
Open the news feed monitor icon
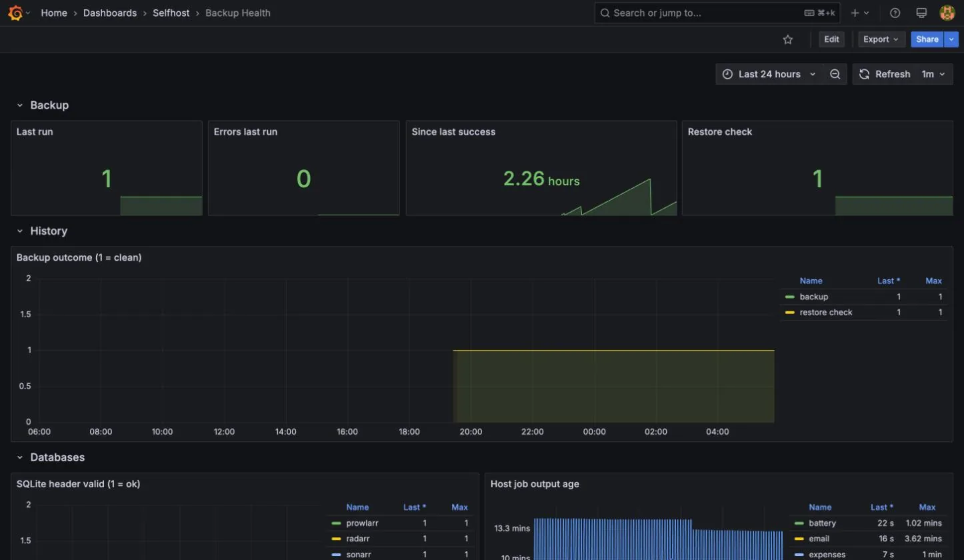[x=921, y=13]
